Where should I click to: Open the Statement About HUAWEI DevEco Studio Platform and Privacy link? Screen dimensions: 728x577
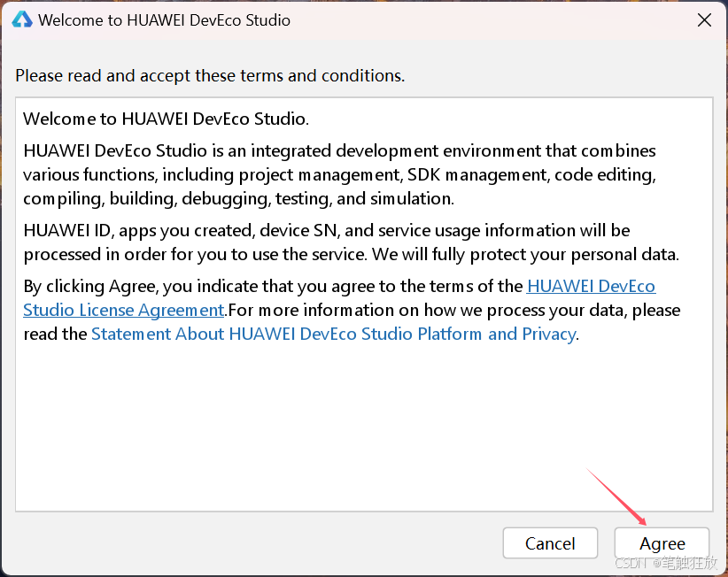pyautogui.click(x=333, y=334)
